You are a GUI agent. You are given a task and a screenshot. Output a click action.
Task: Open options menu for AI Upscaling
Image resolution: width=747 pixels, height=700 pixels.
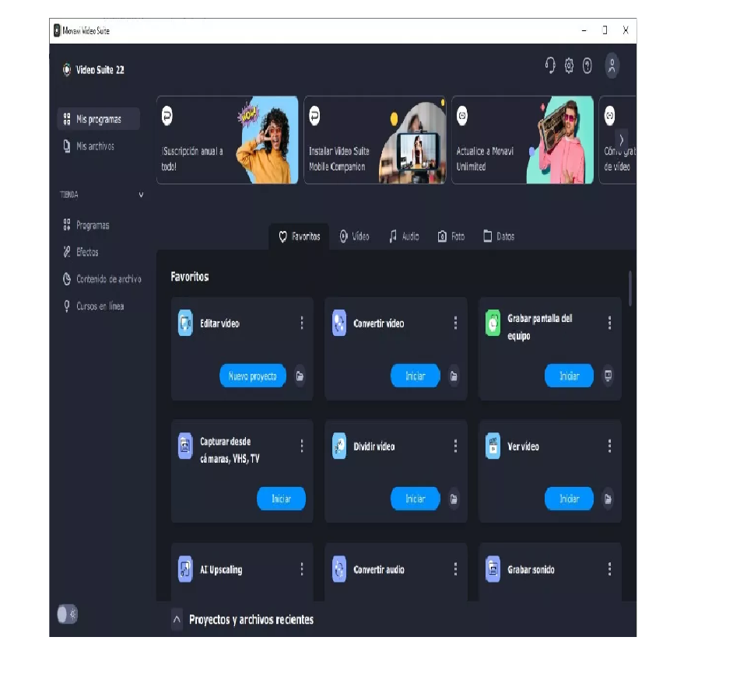(x=302, y=569)
